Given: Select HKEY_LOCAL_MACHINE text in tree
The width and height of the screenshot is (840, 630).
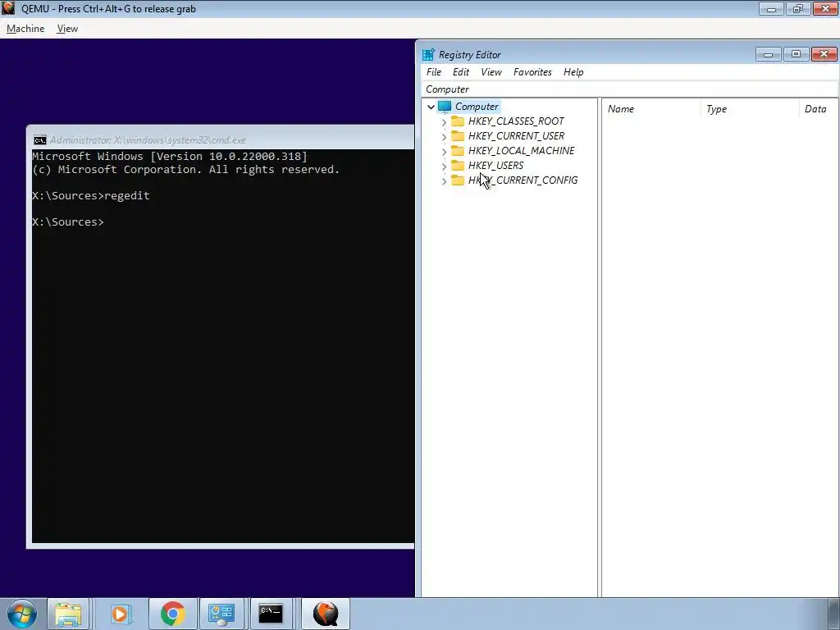Looking at the screenshot, I should pos(521,151).
